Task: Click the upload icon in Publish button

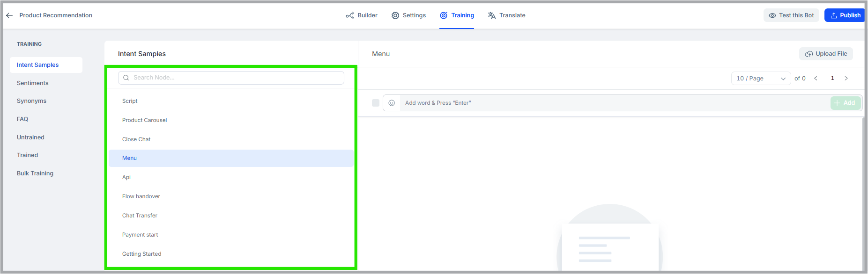Action: click(x=834, y=15)
